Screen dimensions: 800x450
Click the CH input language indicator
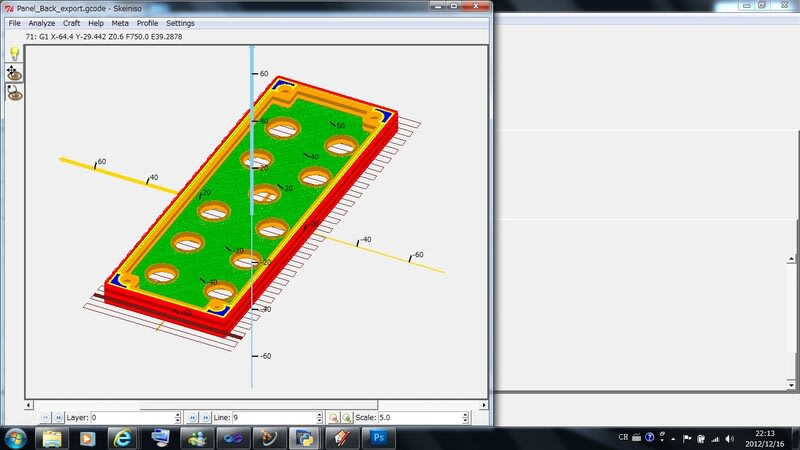tap(623, 437)
